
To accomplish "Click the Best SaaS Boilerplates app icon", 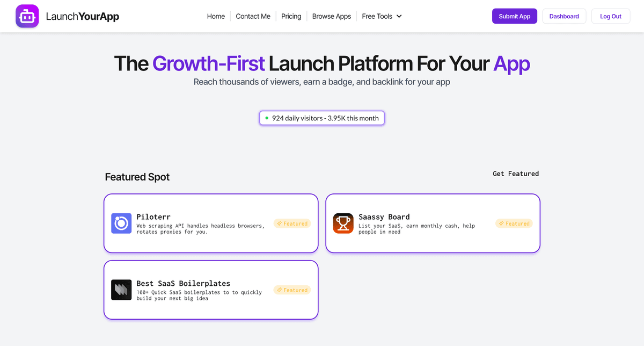I will coord(121,290).
